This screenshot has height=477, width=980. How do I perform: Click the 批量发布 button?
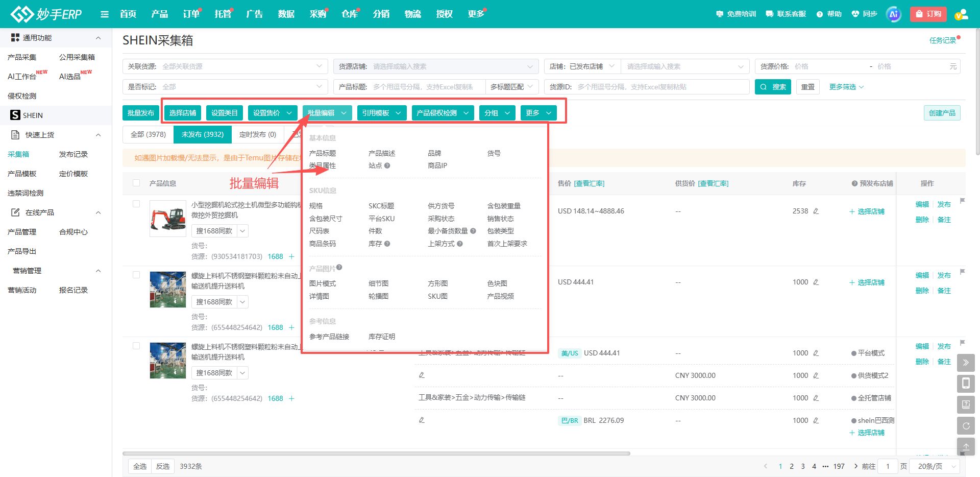(141, 113)
